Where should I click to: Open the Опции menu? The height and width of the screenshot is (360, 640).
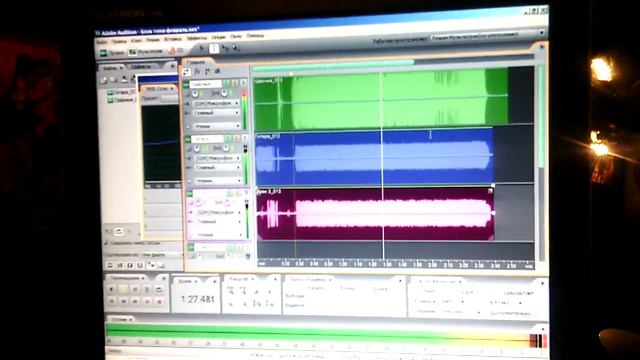(219, 37)
